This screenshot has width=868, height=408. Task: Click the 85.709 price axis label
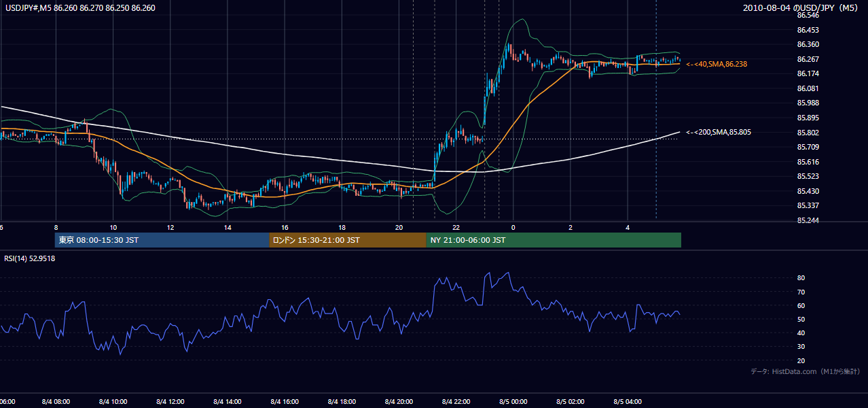[808, 147]
